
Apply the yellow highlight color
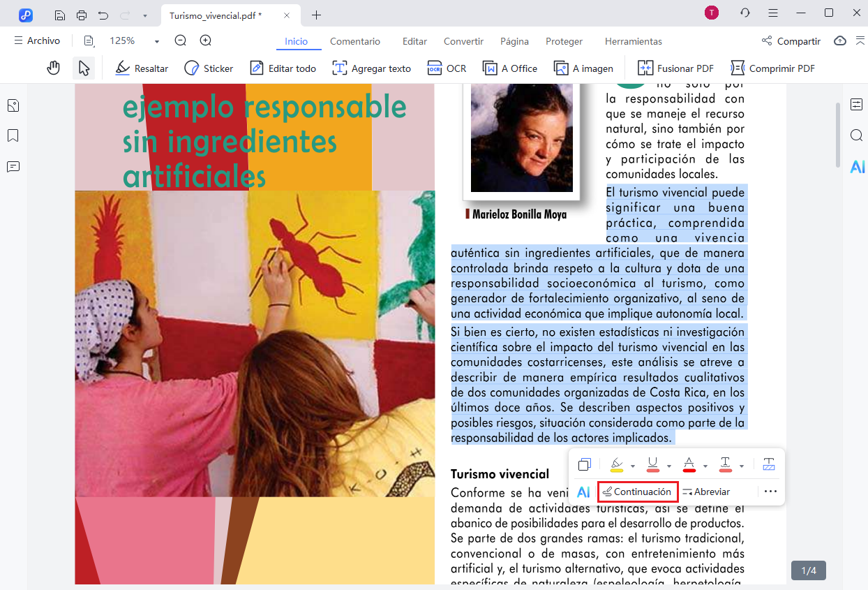617,464
